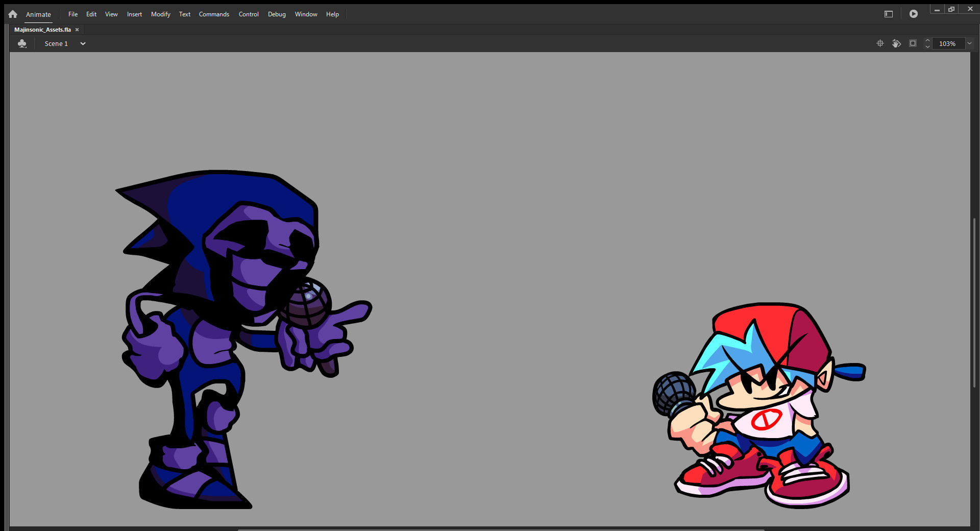980x531 pixels.
Task: Click the zoom stepper arrows
Action: 927,43
